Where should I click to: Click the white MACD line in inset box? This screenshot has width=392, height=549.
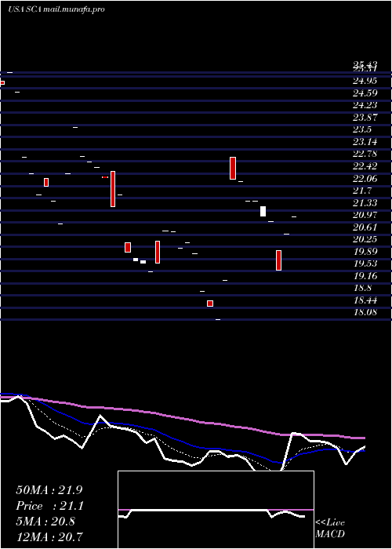(212, 511)
